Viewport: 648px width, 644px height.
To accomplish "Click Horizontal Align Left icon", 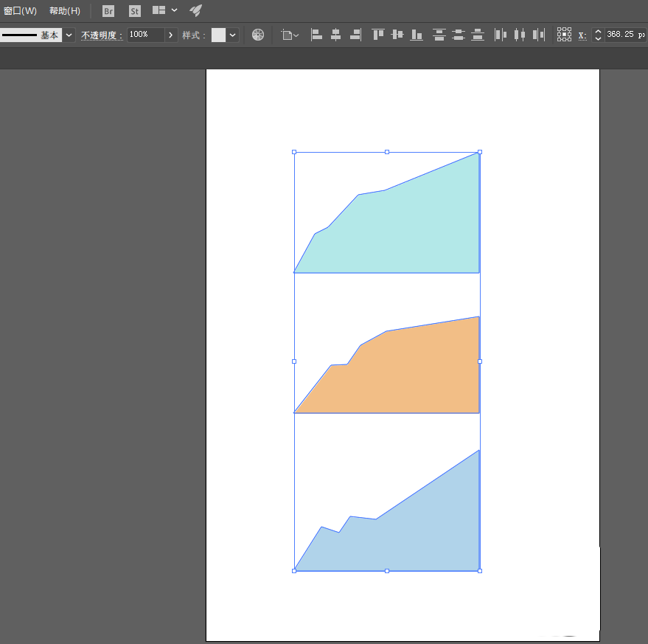I will [x=316, y=35].
